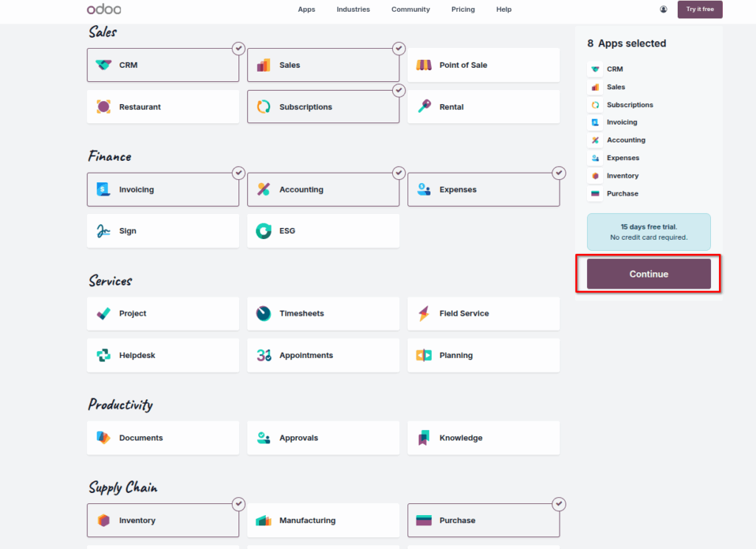Deselect the Expenses checkmark badge

(x=559, y=173)
